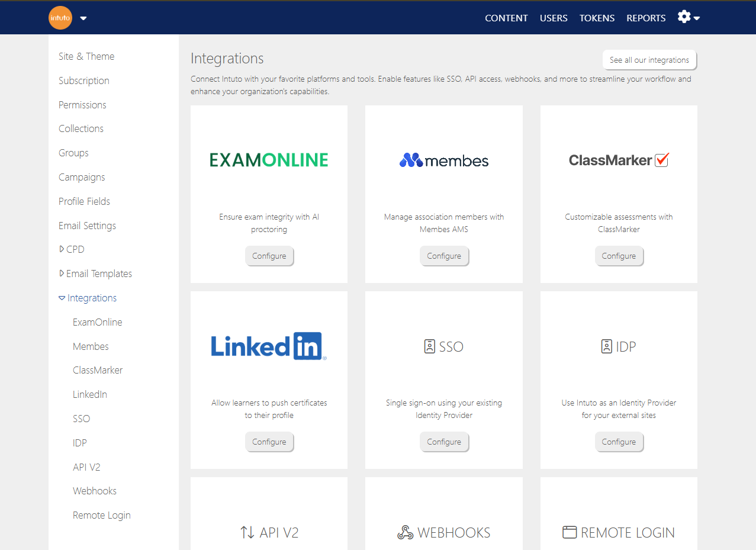Image resolution: width=756 pixels, height=550 pixels.
Task: Open Campaigns settings
Action: pos(82,177)
